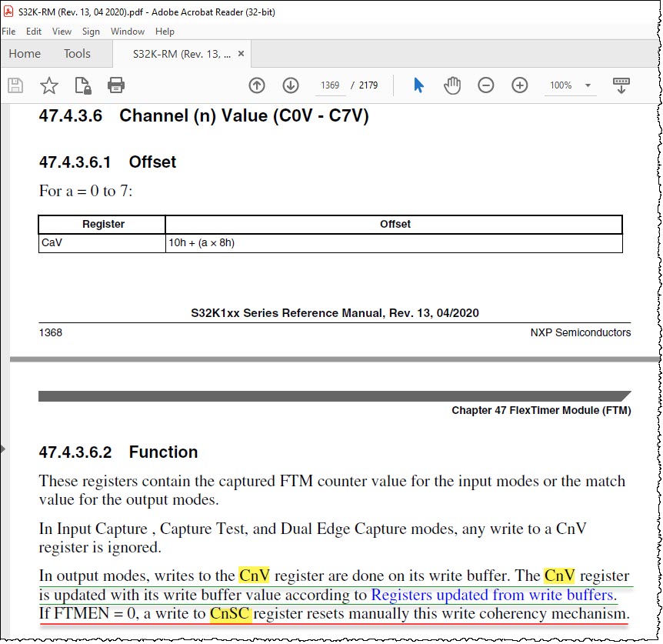Zoom in with the plus icon
Screen dimensions: 663x644
tap(520, 85)
